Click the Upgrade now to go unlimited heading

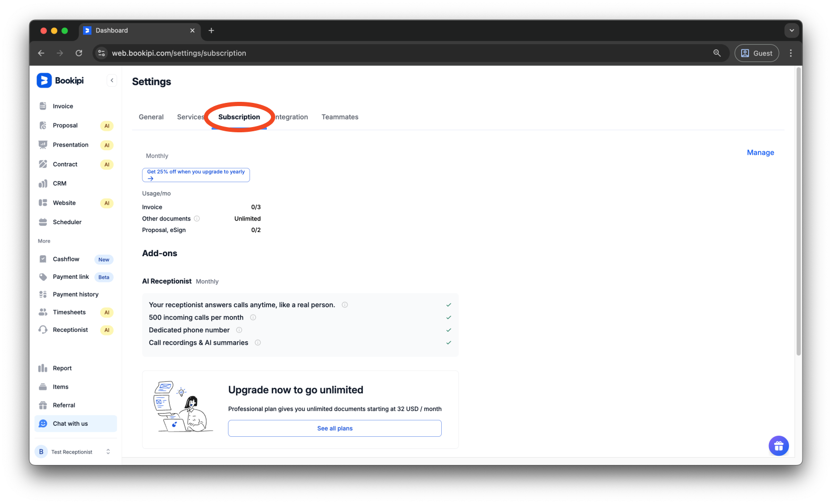tap(296, 390)
